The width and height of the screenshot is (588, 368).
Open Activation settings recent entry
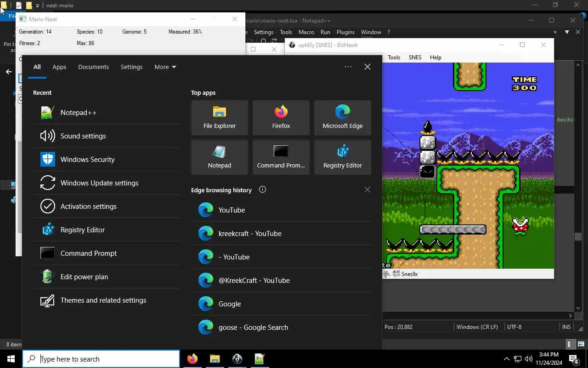pyautogui.click(x=107, y=207)
